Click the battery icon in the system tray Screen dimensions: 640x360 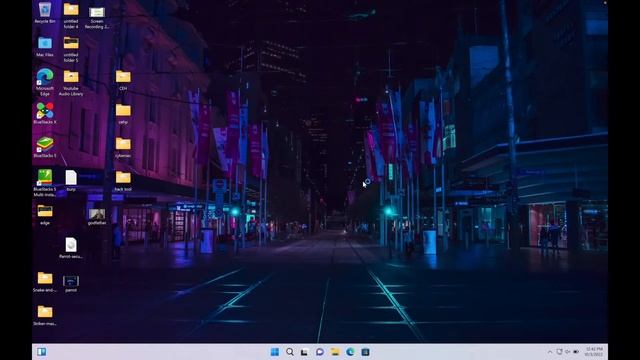(576, 352)
